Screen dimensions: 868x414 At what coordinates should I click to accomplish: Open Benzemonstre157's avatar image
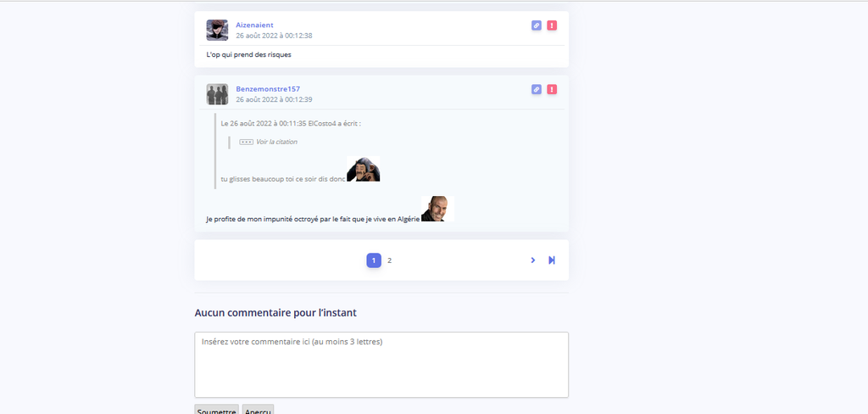click(217, 94)
